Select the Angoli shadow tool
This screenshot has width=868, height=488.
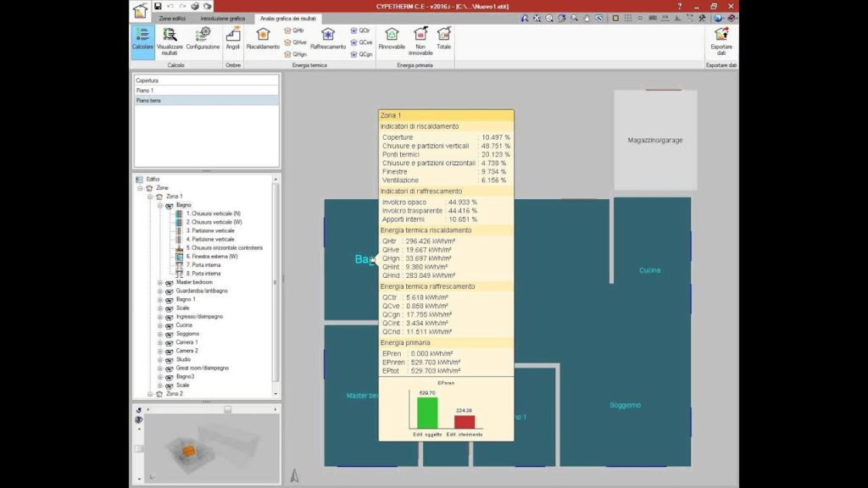(233, 40)
